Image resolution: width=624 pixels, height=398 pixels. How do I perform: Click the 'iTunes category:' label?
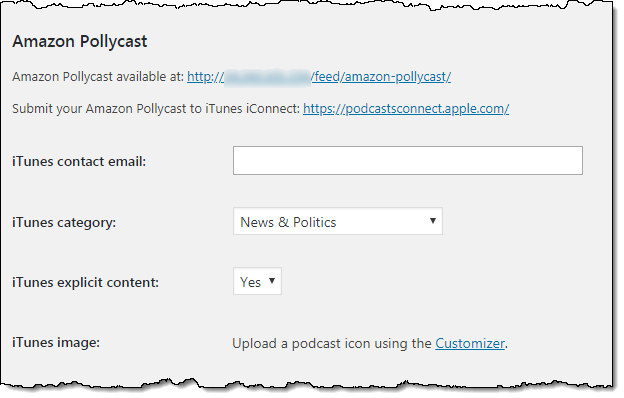(x=64, y=222)
